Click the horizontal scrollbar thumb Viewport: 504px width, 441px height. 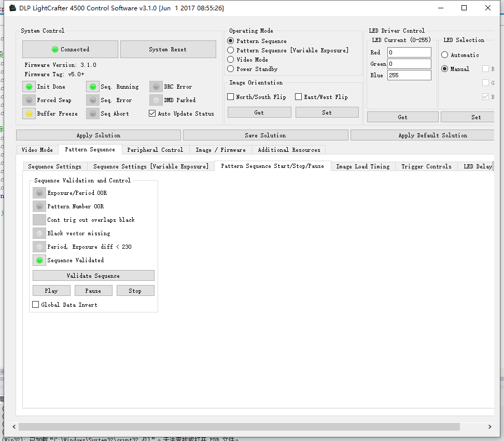[x=239, y=426]
